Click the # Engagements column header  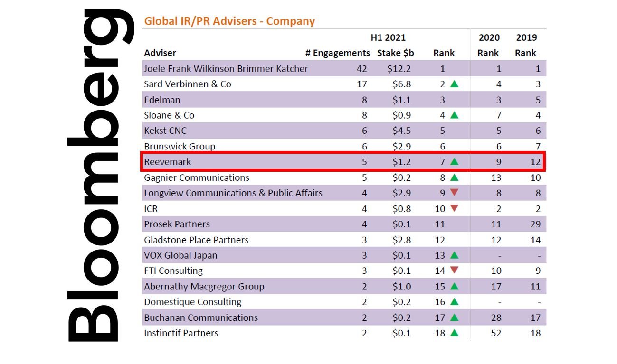[x=338, y=53]
